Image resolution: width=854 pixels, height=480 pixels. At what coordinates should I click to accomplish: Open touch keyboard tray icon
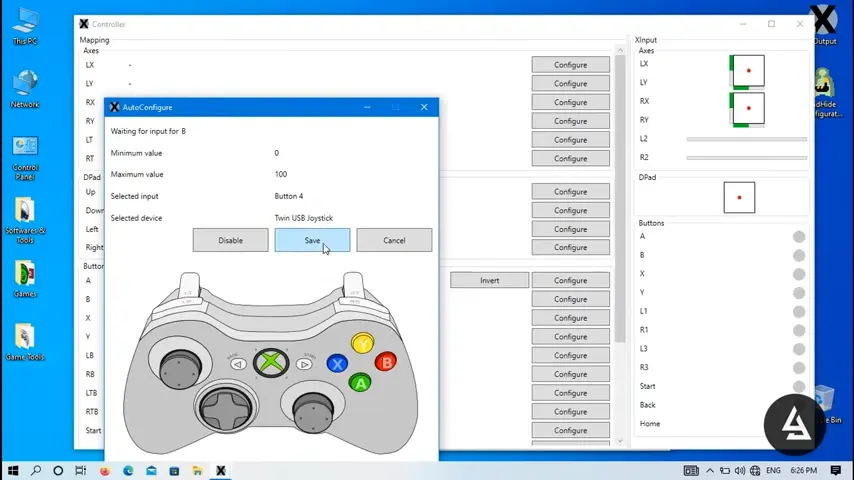(691, 470)
